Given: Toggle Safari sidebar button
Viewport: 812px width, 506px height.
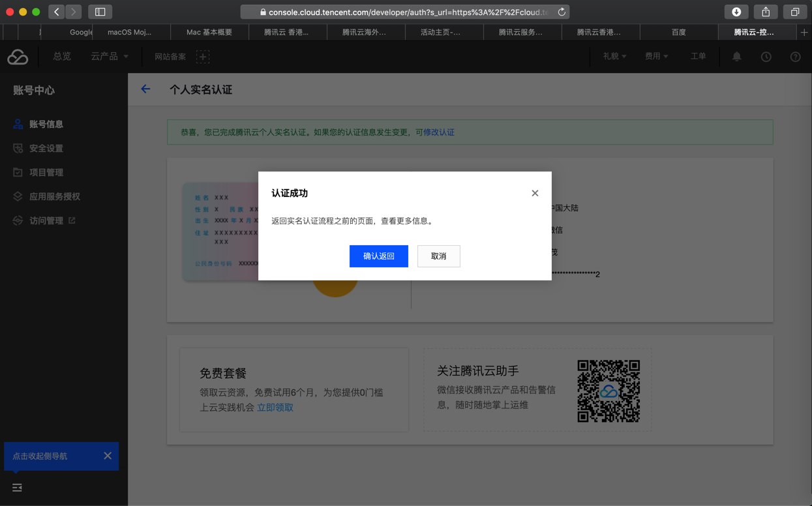Looking at the screenshot, I should (x=100, y=12).
